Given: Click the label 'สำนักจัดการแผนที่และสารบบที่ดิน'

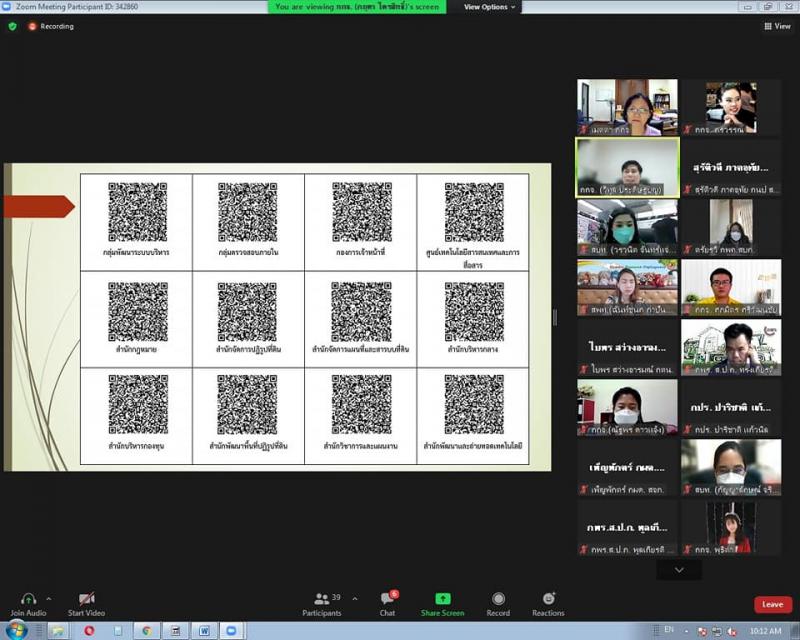Looking at the screenshot, I should (360, 349).
